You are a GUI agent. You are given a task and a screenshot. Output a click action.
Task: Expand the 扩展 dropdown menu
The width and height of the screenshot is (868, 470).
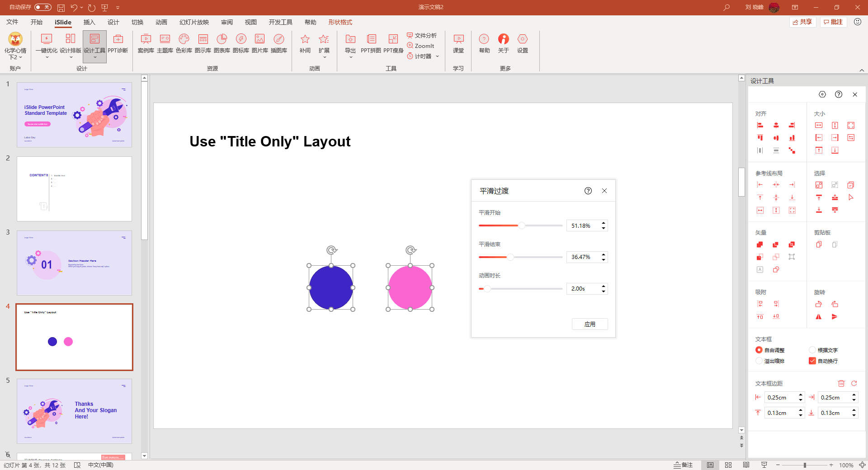coord(324,57)
